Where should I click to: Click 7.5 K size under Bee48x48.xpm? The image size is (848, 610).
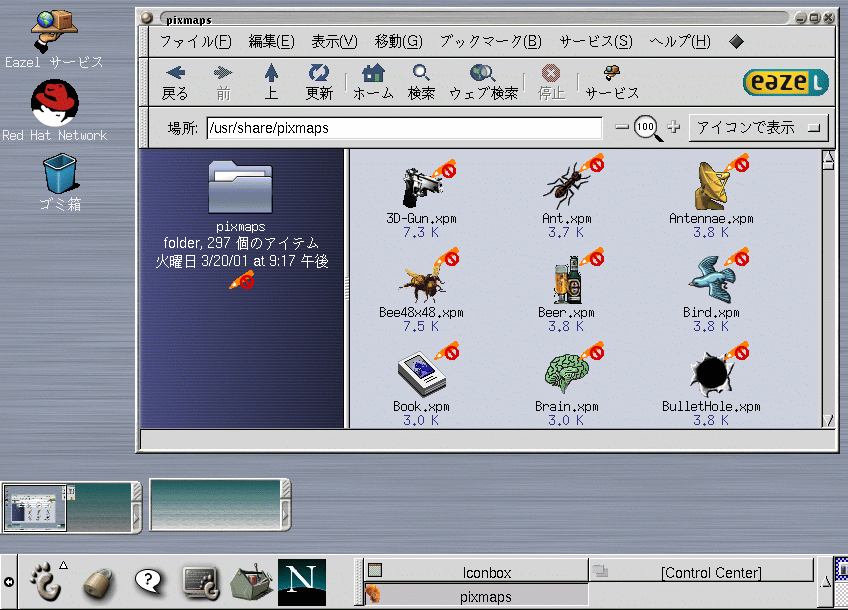tap(421, 326)
